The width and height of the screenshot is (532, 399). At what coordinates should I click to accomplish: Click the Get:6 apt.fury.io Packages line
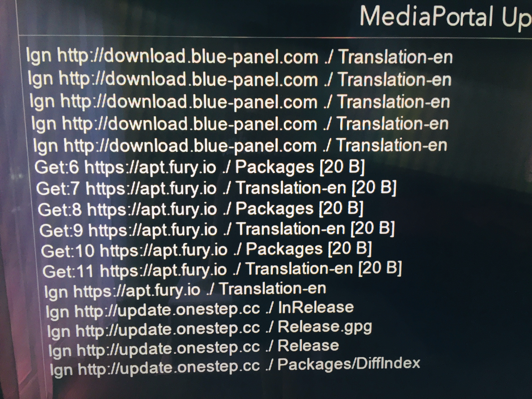[200, 167]
